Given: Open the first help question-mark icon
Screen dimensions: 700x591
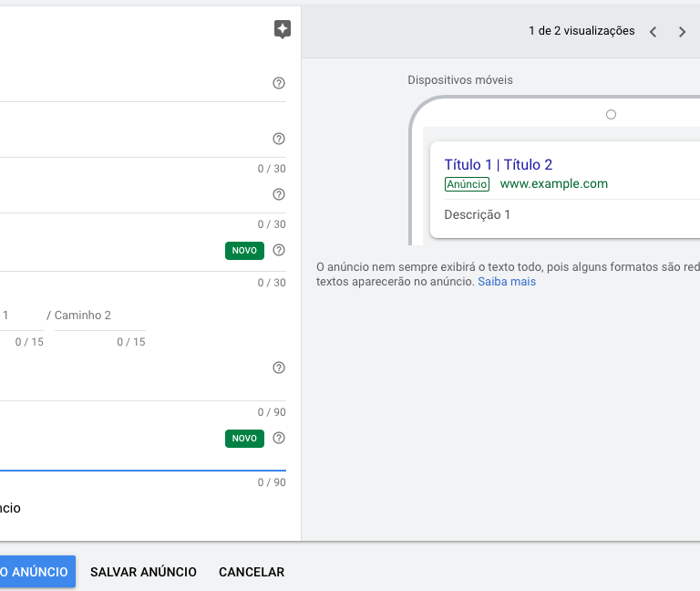Looking at the screenshot, I should tap(279, 83).
